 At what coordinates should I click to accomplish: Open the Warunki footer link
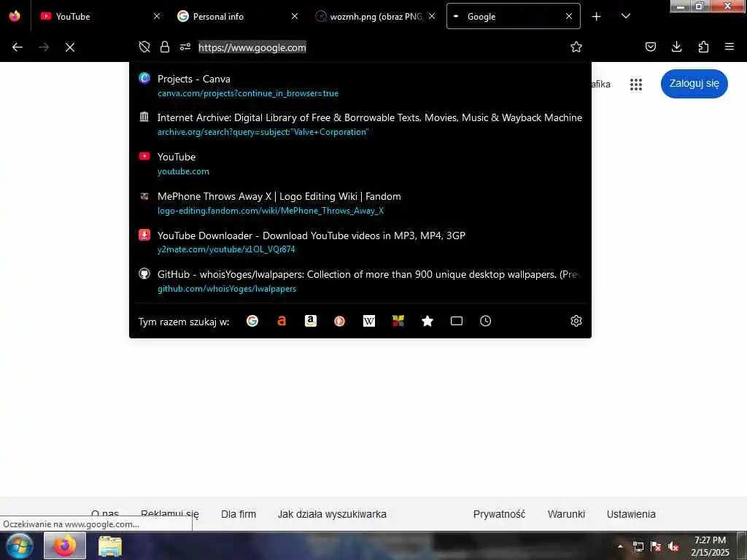tap(566, 514)
